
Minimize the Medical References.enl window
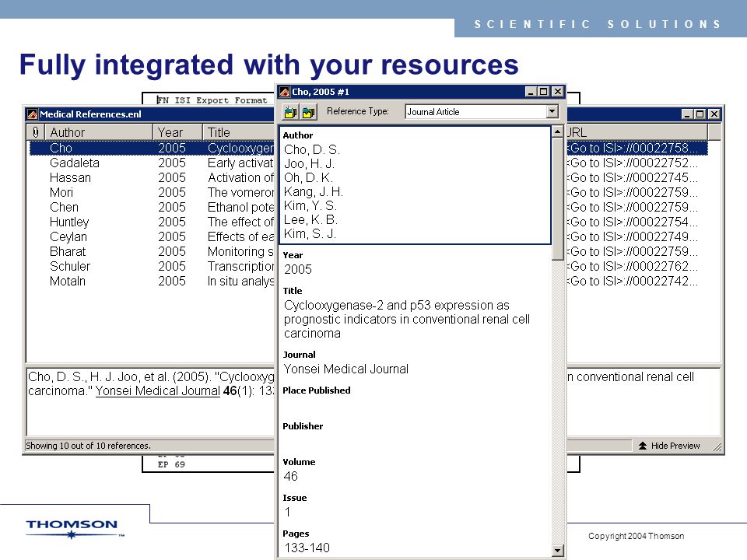[686, 114]
